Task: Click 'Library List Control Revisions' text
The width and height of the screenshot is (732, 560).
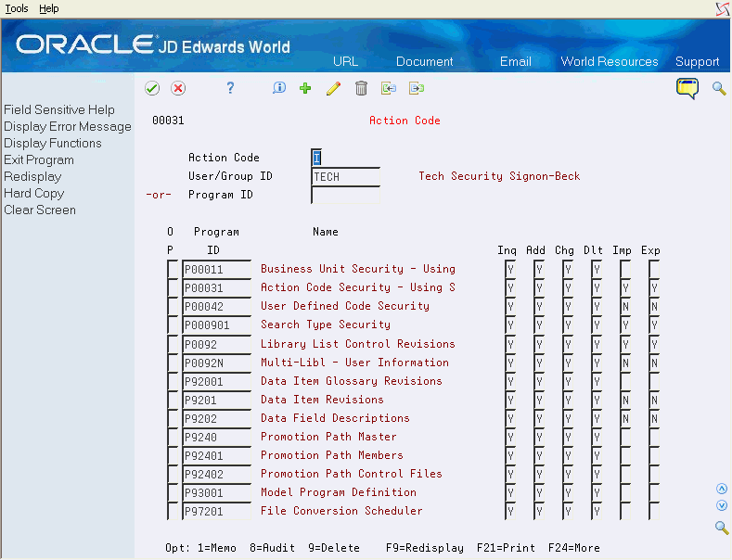Action: tap(358, 344)
